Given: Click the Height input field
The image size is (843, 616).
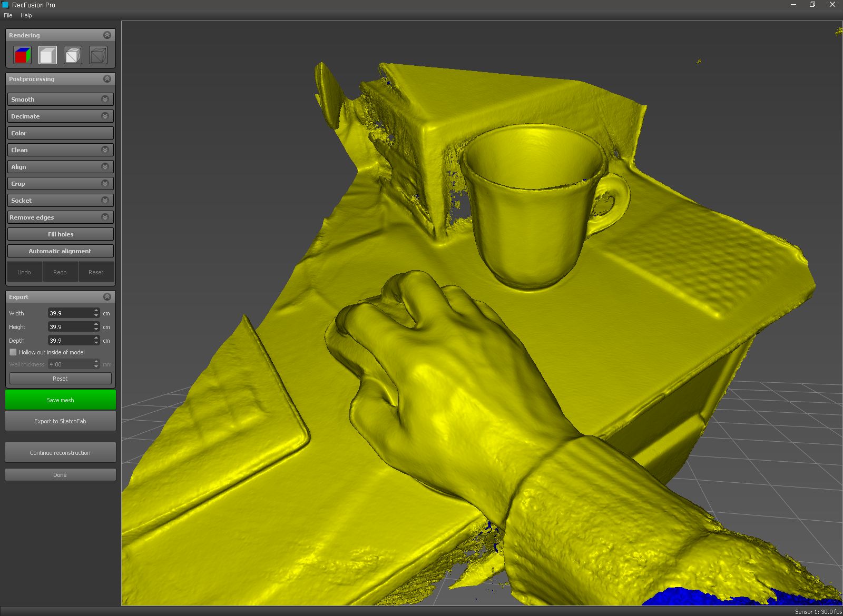Looking at the screenshot, I should point(70,327).
